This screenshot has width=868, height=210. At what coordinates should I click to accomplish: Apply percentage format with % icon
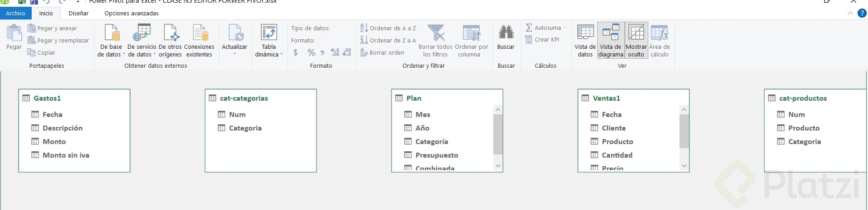click(311, 52)
